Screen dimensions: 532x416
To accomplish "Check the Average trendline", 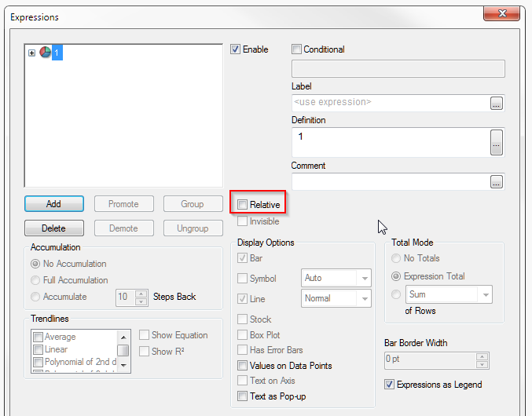I will pos(38,337).
